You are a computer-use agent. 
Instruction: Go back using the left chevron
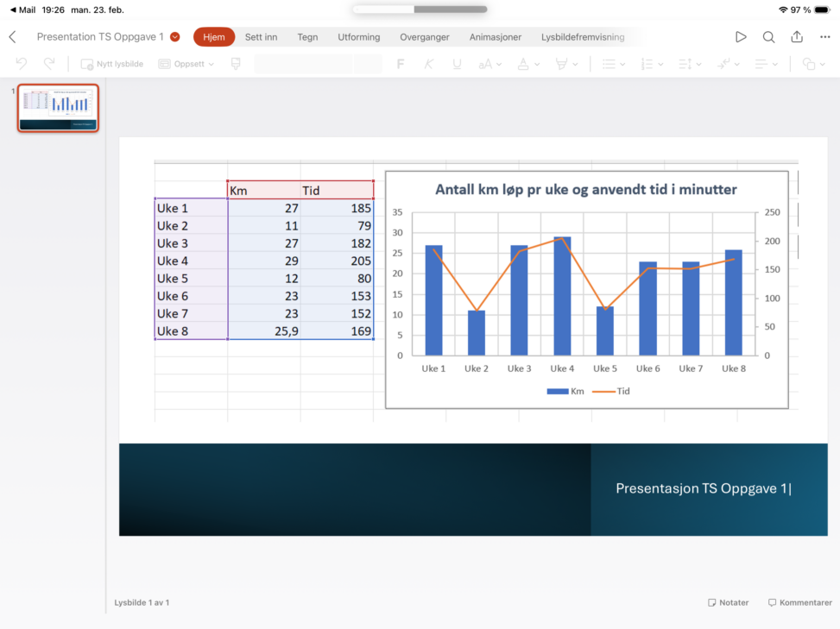(x=12, y=37)
